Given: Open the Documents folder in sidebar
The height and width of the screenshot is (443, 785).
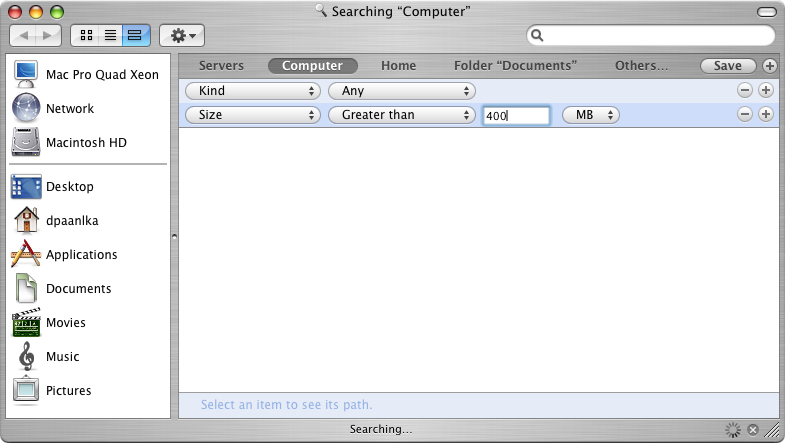Looking at the screenshot, I should (87, 289).
